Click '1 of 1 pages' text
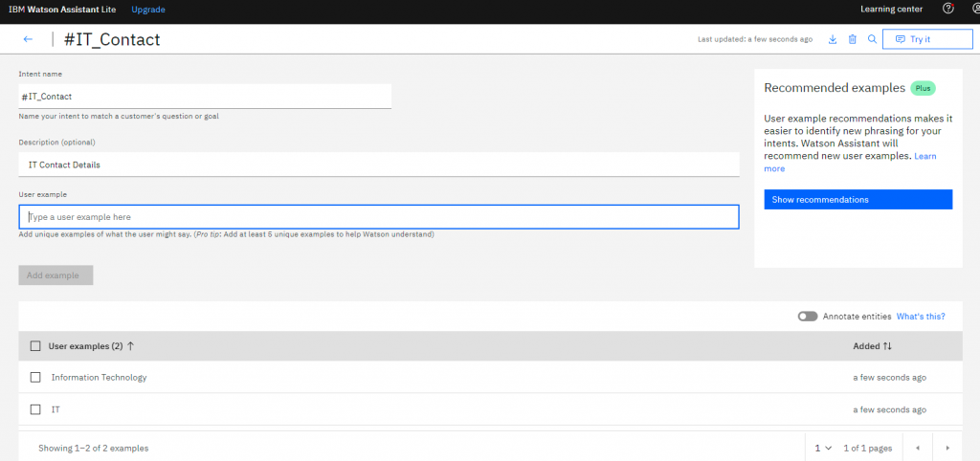This screenshot has height=461, width=980. tap(867, 448)
